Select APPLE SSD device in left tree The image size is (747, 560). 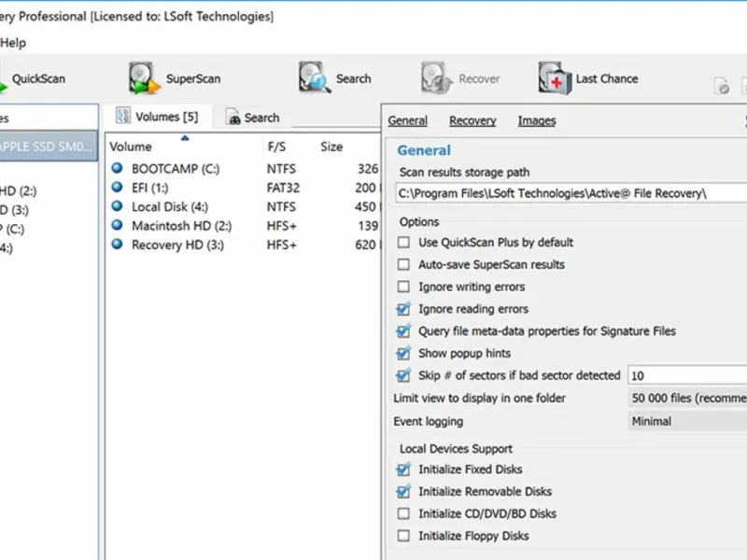(48, 147)
